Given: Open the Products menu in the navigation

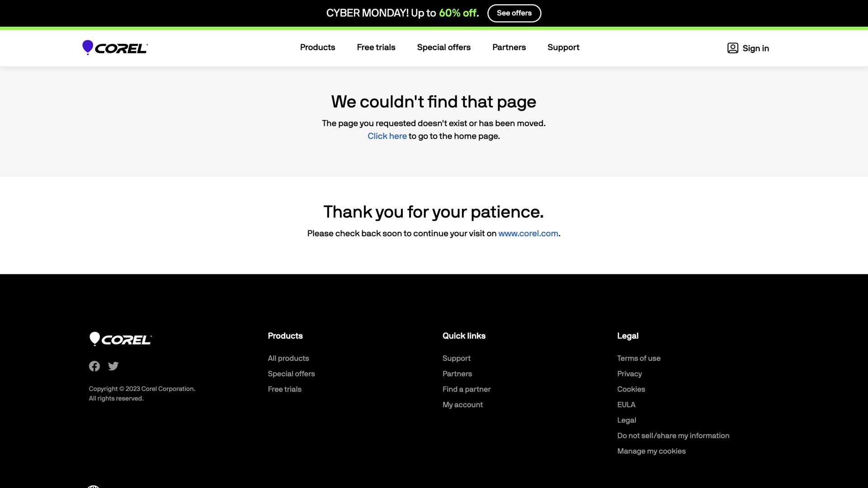Looking at the screenshot, I should (317, 47).
